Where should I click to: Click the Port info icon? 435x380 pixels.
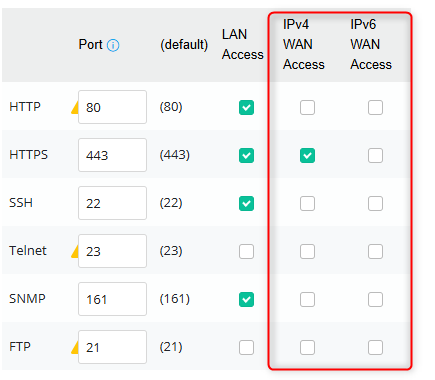[x=113, y=45]
